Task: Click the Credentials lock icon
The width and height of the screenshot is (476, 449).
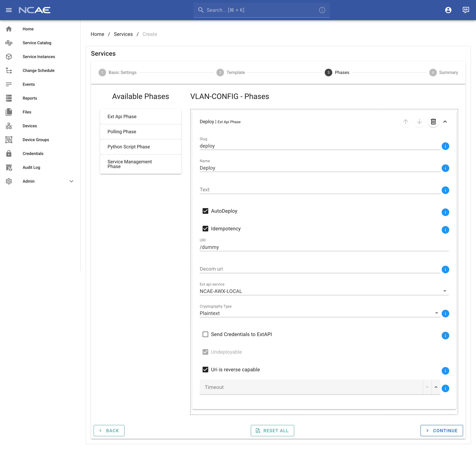Action: pos(9,154)
